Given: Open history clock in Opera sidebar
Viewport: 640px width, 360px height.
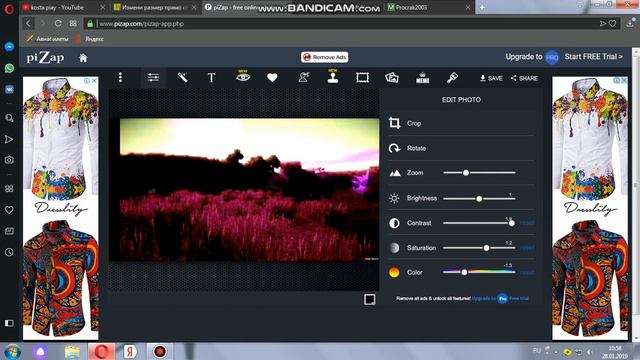Looking at the screenshot, I should coord(9,252).
